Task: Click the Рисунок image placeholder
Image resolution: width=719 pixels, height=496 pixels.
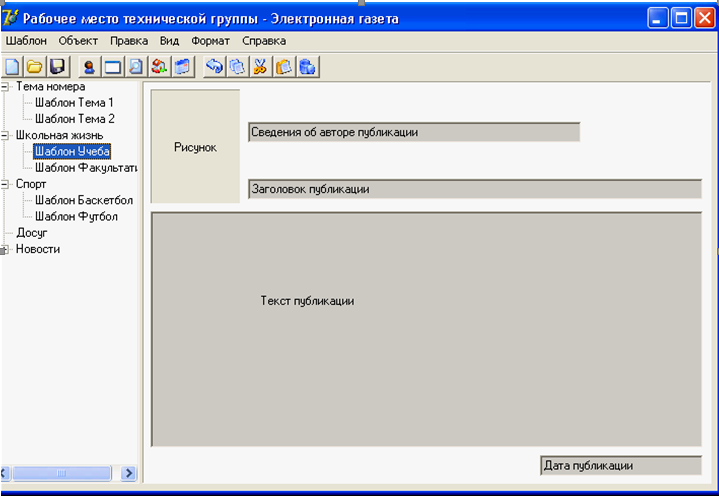Action: coord(195,146)
